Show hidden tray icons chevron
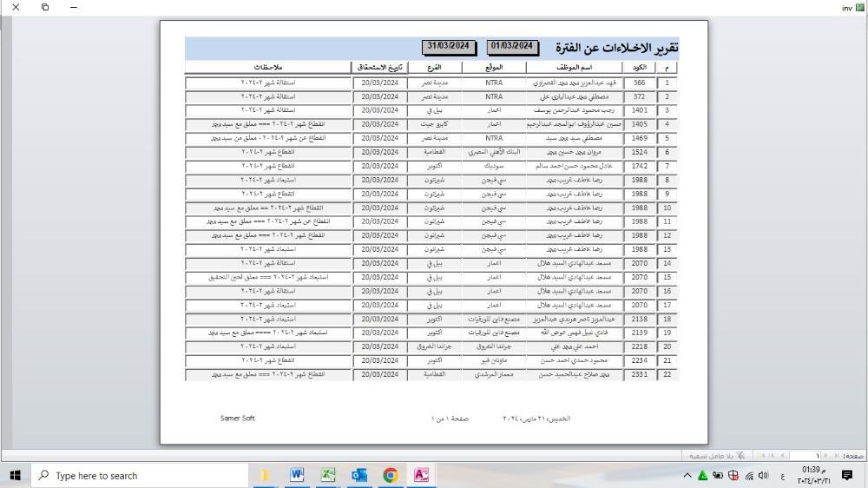The image size is (868, 488). 687,475
